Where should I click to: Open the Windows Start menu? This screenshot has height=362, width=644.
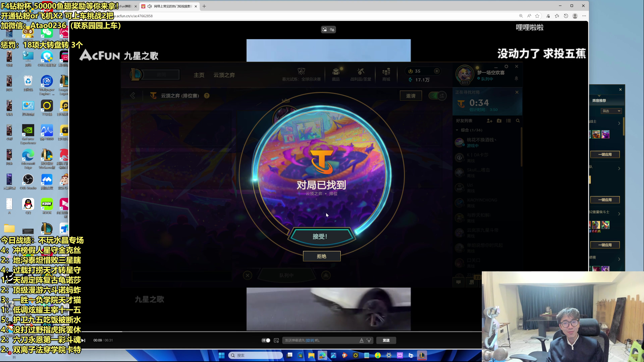click(x=222, y=355)
